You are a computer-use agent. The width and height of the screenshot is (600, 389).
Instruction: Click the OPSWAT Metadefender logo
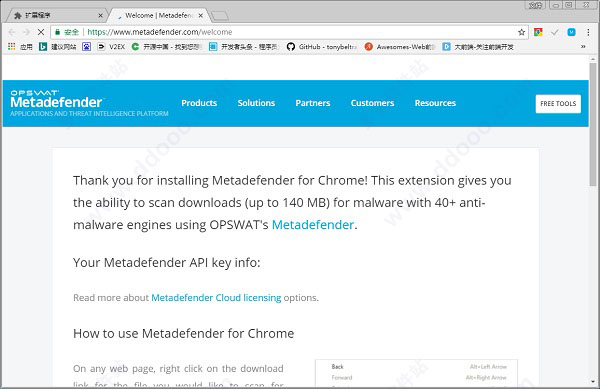coord(89,103)
